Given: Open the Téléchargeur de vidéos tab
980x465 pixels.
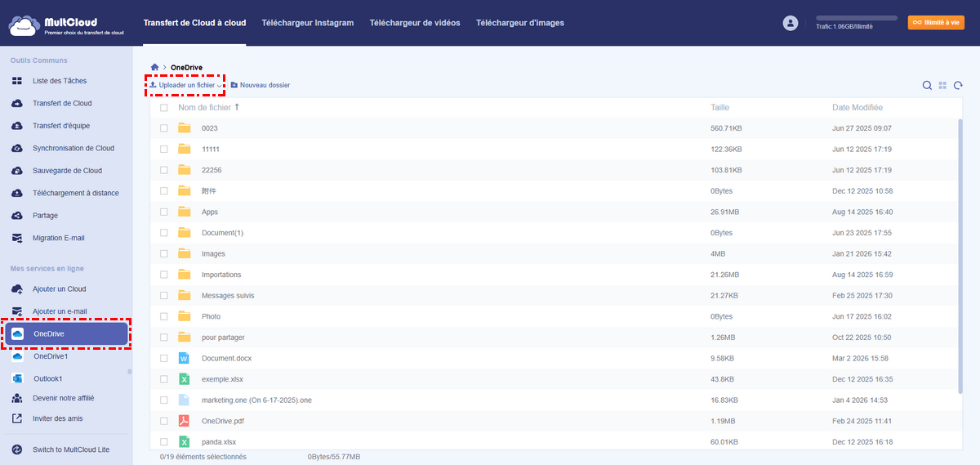Looking at the screenshot, I should pos(415,23).
